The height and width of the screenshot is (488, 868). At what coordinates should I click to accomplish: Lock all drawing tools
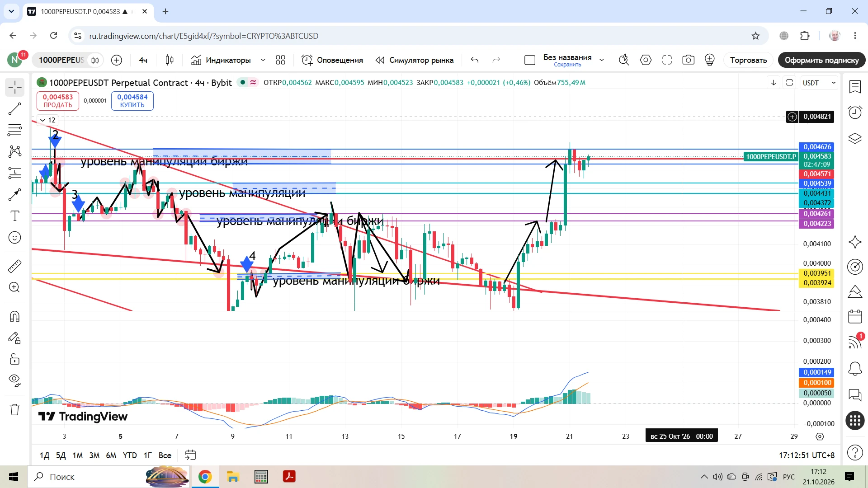click(x=15, y=359)
